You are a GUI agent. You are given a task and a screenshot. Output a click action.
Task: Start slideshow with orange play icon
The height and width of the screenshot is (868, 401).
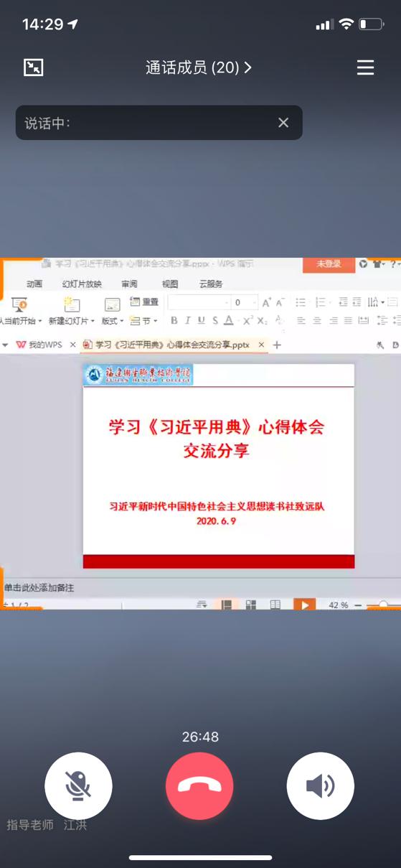[305, 605]
